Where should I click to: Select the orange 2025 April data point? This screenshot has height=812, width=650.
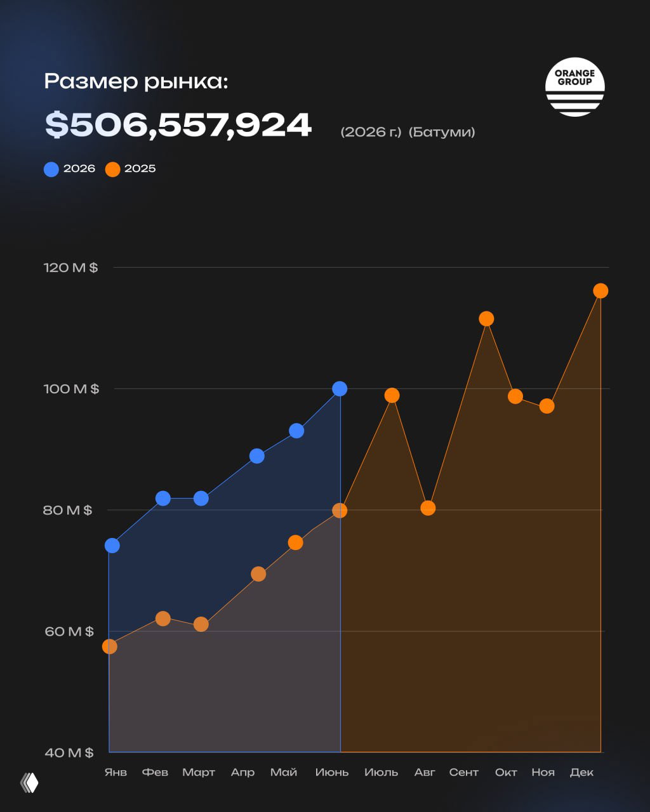(258, 574)
